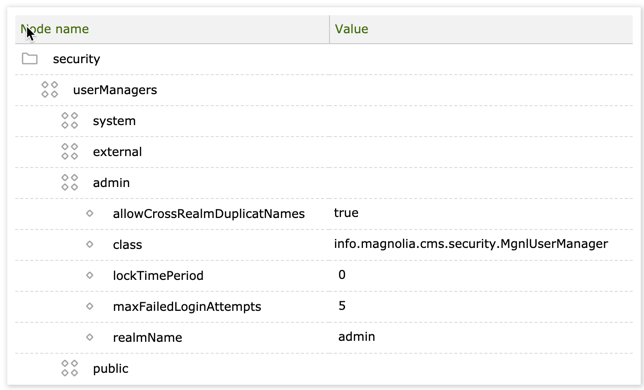Select the realmName property name

click(x=147, y=337)
